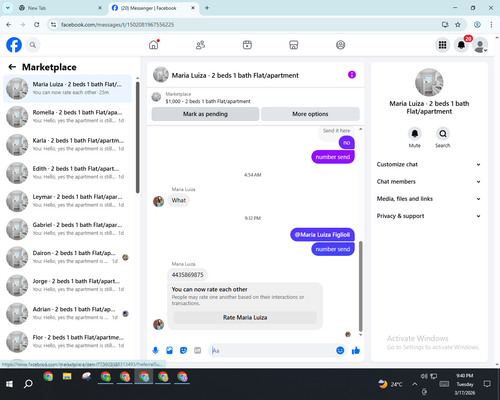Open the emoji picker icon
The height and width of the screenshot is (400, 500).
(x=340, y=350)
